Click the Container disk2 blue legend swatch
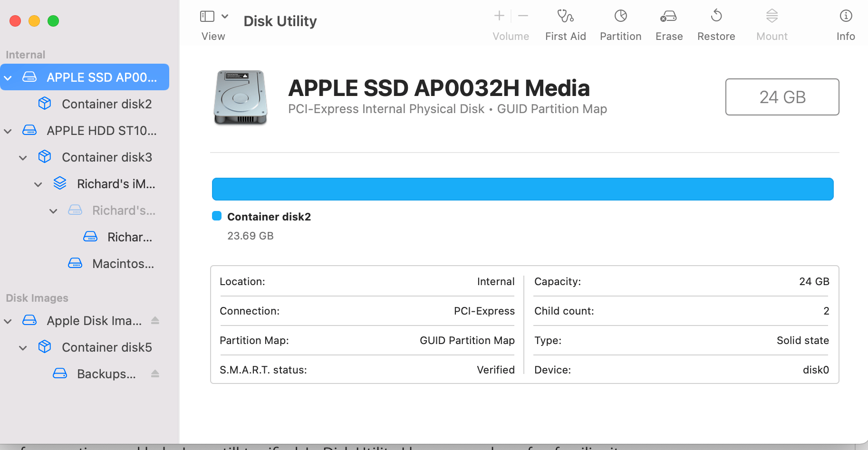This screenshot has width=868, height=450. point(217,216)
